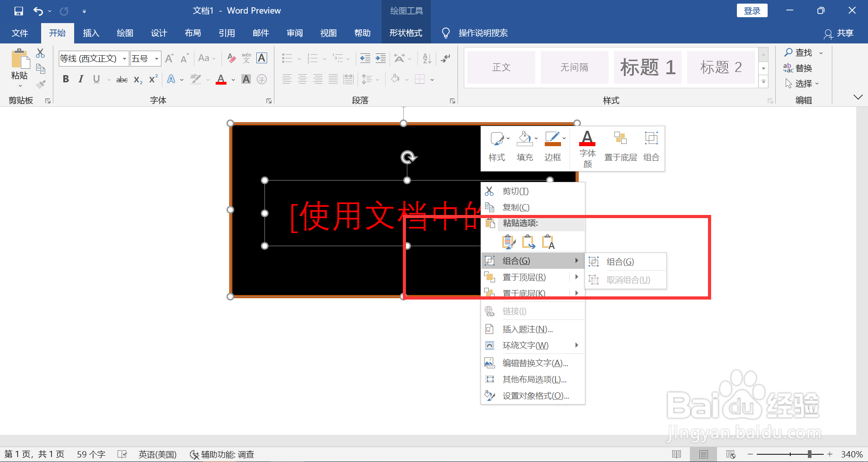868x462 pixels.
Task: Increase paragraph indent
Action: tap(381, 58)
